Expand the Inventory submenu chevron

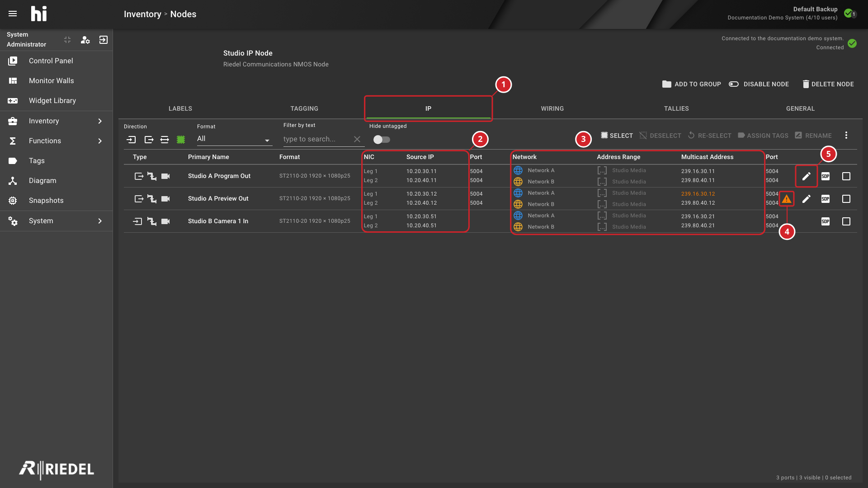click(x=100, y=121)
